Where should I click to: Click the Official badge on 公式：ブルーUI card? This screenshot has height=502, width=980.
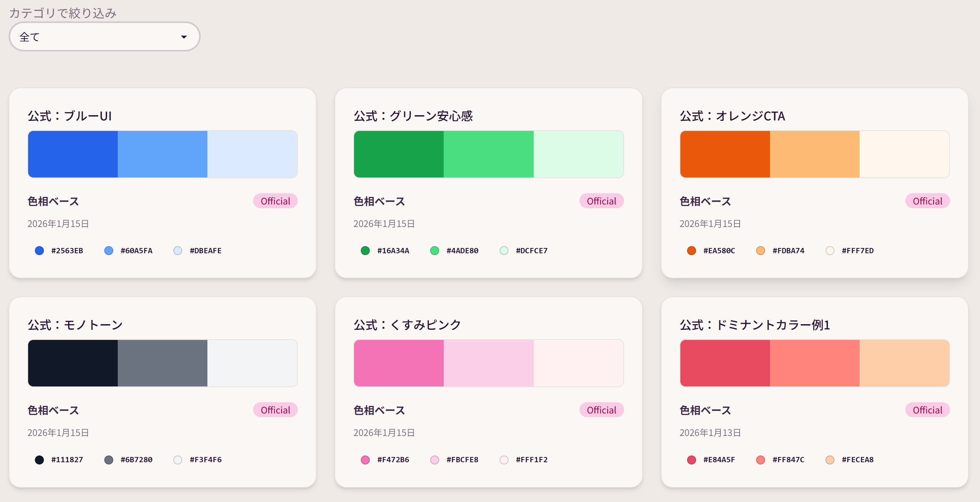275,201
